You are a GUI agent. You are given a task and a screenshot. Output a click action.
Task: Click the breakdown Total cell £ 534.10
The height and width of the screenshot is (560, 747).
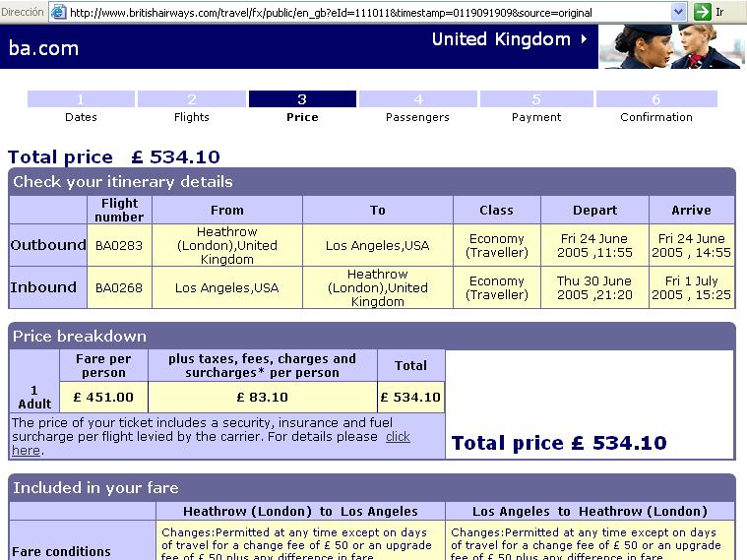410,397
